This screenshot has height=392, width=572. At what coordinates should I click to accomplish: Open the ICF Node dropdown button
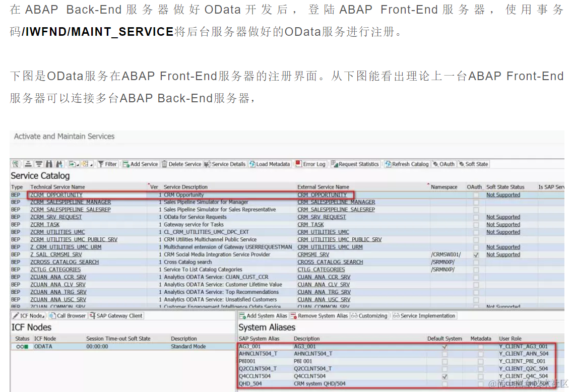click(28, 316)
